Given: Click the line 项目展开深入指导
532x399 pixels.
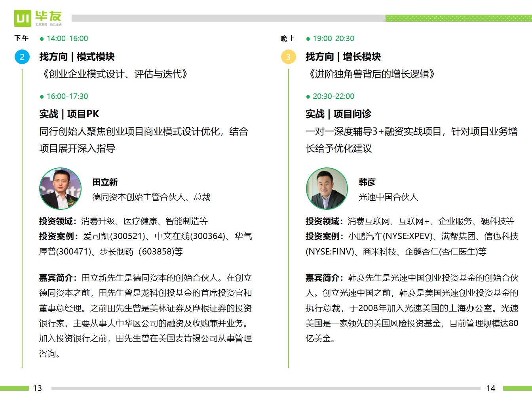Looking at the screenshot, I should [x=77, y=148].
